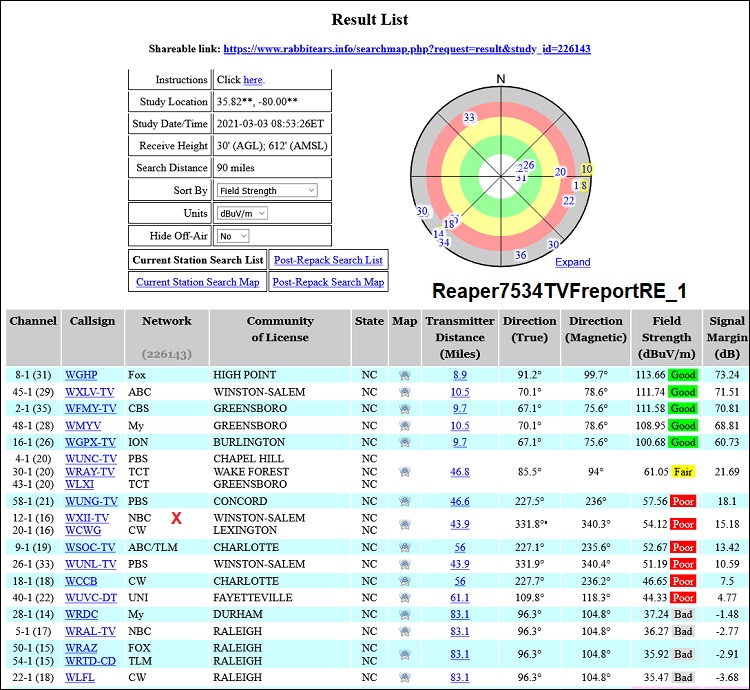
Task: Click the map icon in WRAL-TV row
Action: [x=404, y=631]
